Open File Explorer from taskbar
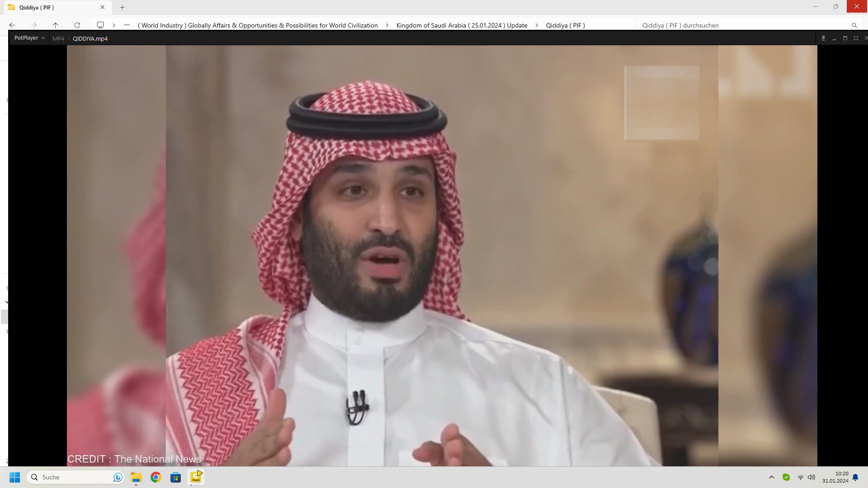Screen dimensions: 868x488 (x=136, y=477)
